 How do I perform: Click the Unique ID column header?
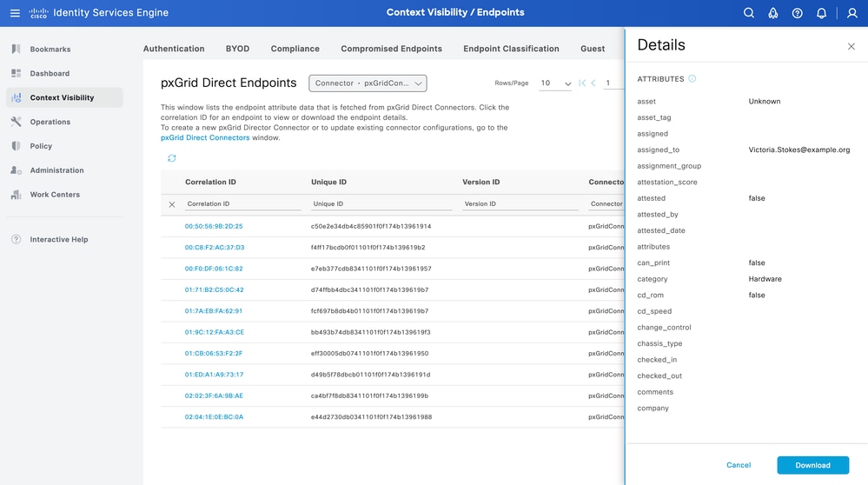tap(328, 183)
